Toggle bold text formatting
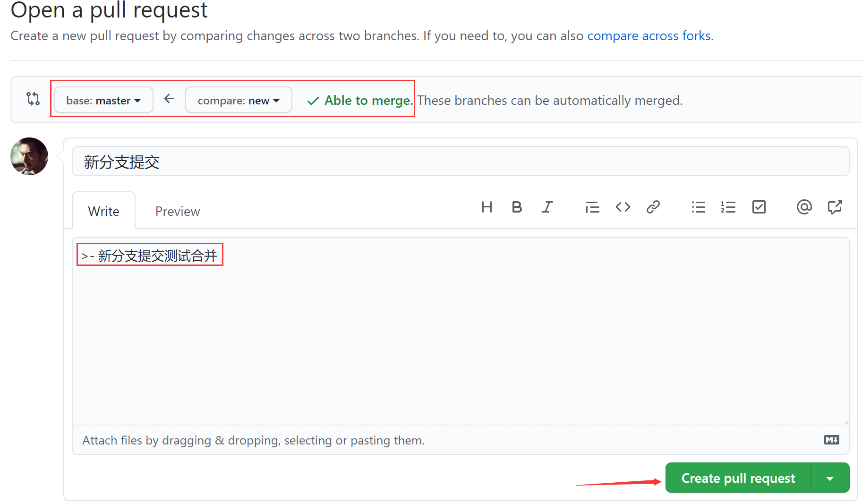Viewport: 862px width, 504px height. pyautogui.click(x=517, y=207)
